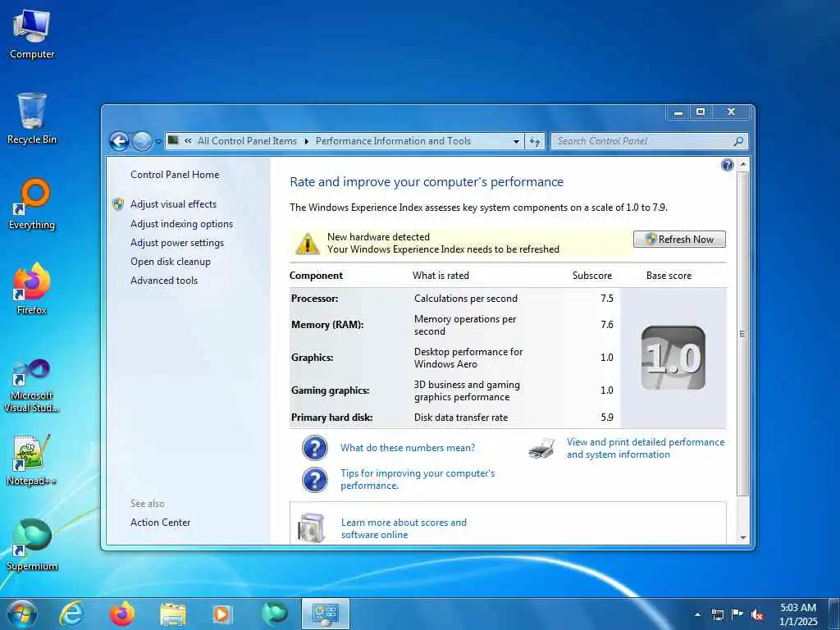Image resolution: width=840 pixels, height=630 pixels.
Task: Click the Graphics row label
Action: coord(312,358)
